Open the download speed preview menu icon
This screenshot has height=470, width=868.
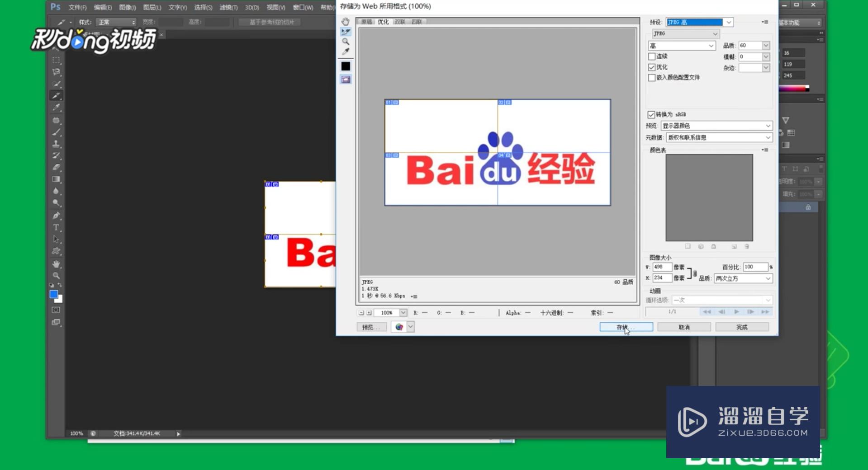click(414, 296)
